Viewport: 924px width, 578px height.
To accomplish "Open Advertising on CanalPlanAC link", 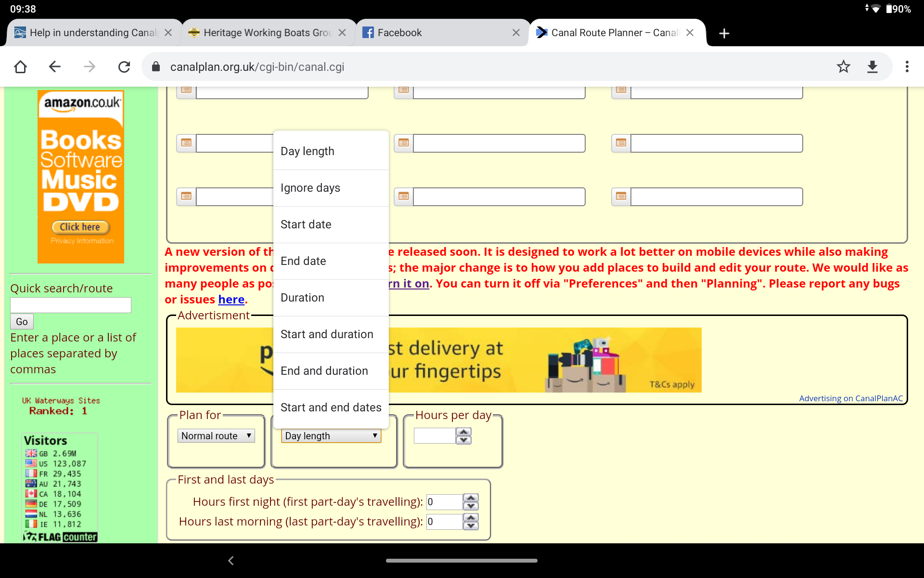I will click(x=851, y=398).
